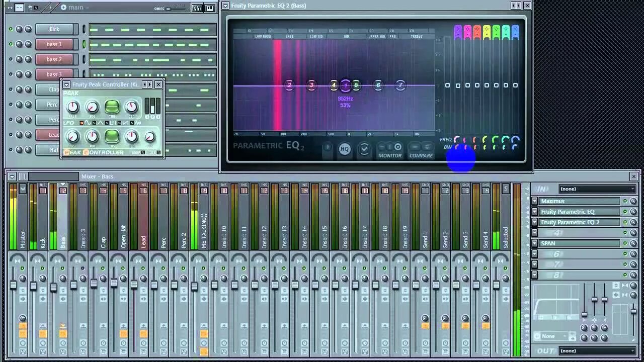Click the Kick channel pan knob
Screen dimensions: 644x362
pyautogui.click(x=19, y=29)
